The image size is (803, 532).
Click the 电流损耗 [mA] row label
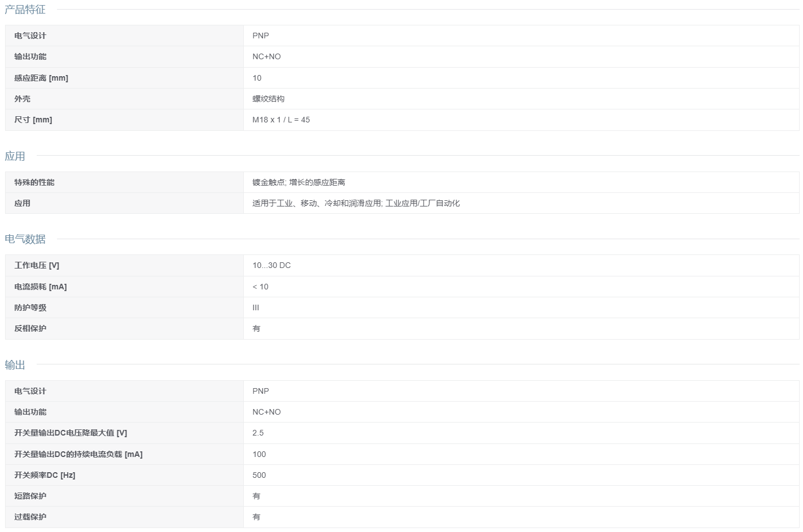click(x=41, y=287)
